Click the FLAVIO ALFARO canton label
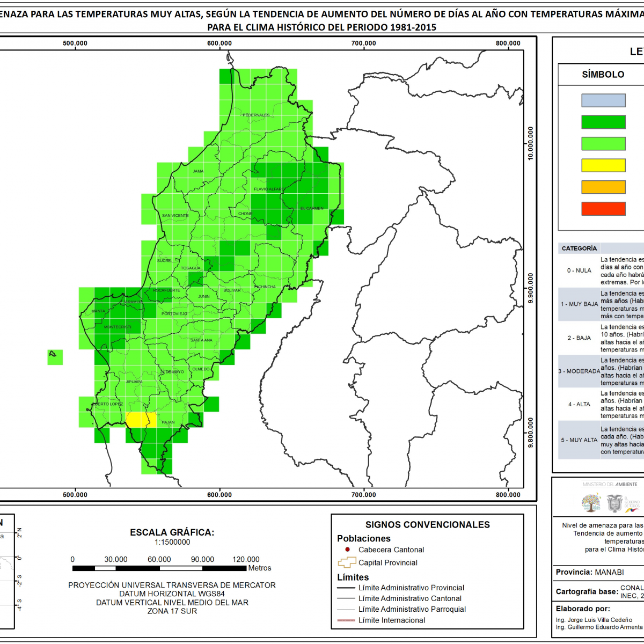This screenshot has width=644, height=644. click(269, 189)
